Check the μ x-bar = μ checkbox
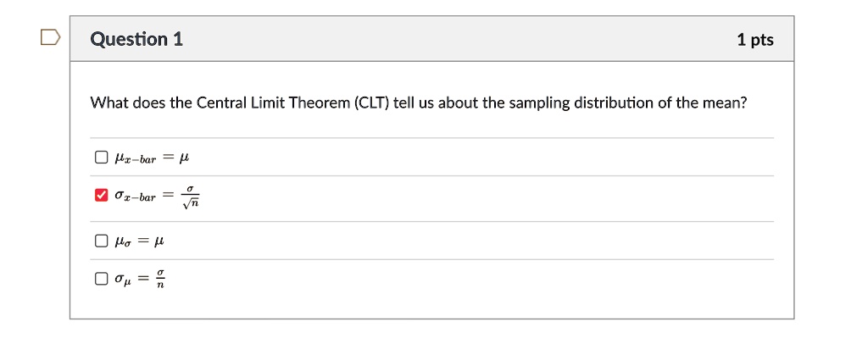The height and width of the screenshot is (355, 868). [x=101, y=158]
